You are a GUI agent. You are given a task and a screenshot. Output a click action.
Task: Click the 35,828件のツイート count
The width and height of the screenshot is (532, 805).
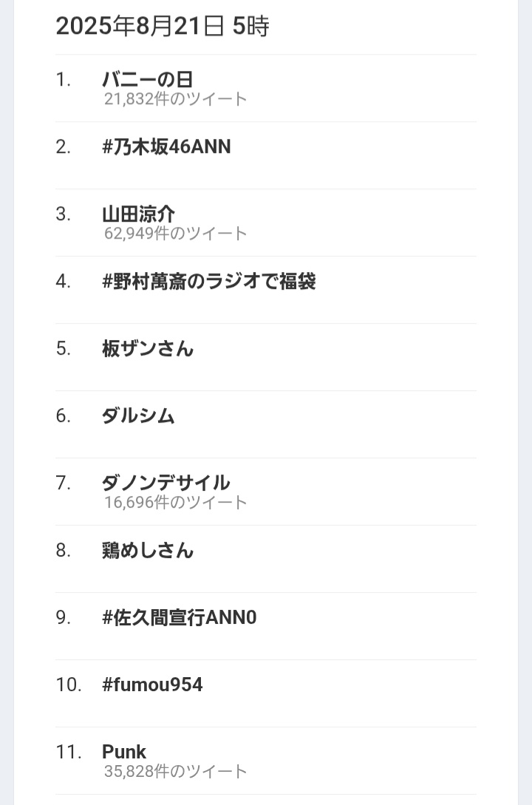(175, 771)
